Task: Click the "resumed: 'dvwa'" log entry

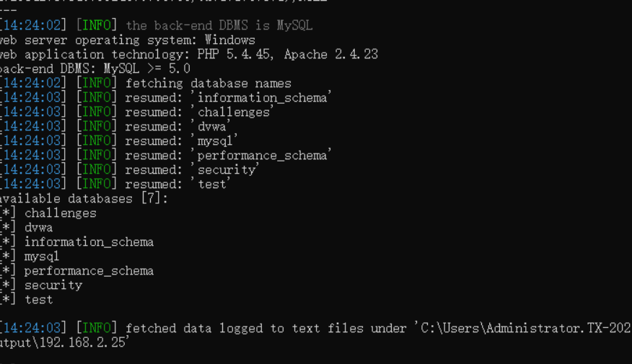Action: tap(177, 127)
